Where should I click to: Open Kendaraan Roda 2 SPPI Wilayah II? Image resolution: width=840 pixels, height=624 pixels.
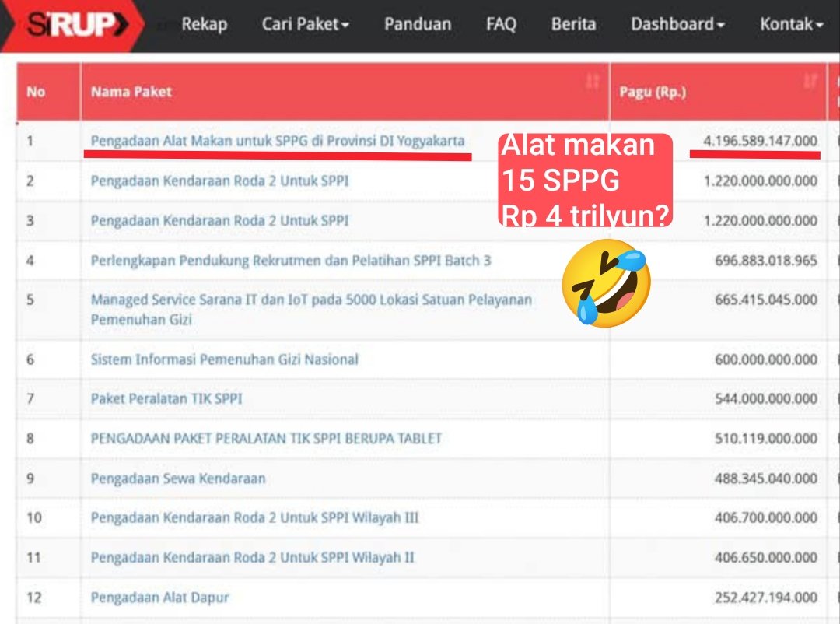[x=252, y=558]
